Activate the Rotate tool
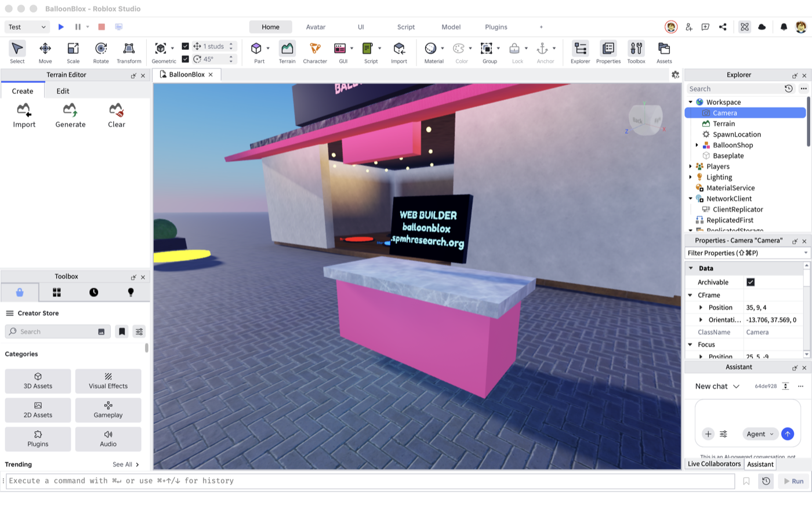 tap(101, 52)
